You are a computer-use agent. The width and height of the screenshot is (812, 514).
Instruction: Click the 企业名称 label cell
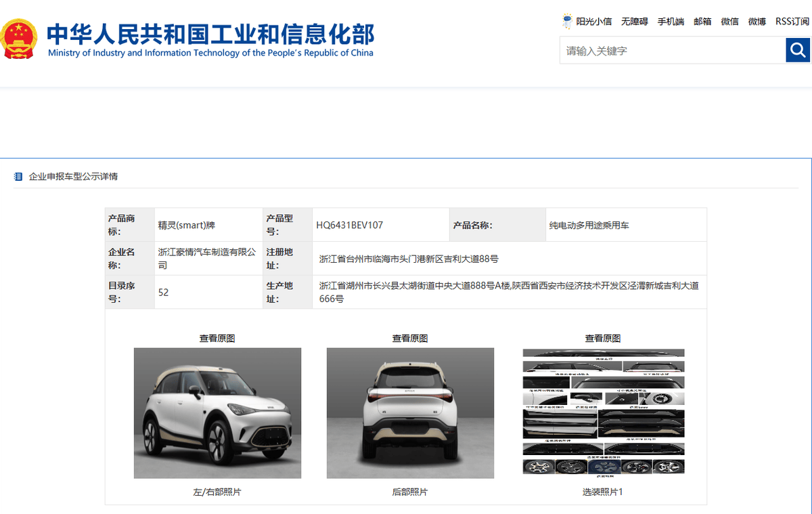click(130, 259)
